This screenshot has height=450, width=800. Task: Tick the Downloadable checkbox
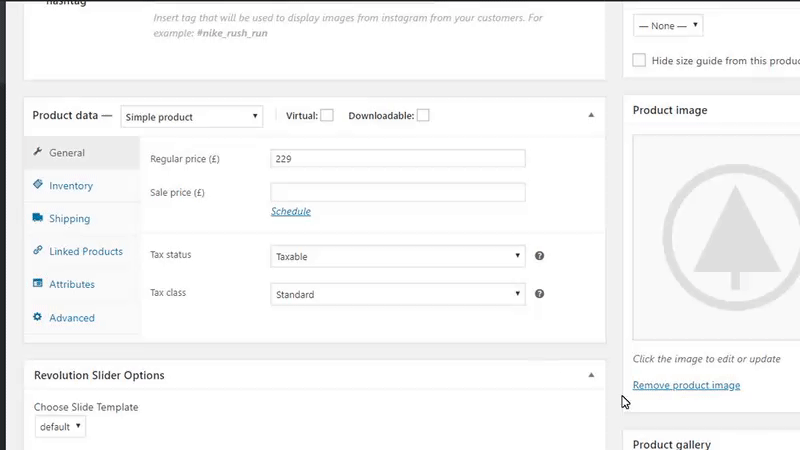(423, 116)
